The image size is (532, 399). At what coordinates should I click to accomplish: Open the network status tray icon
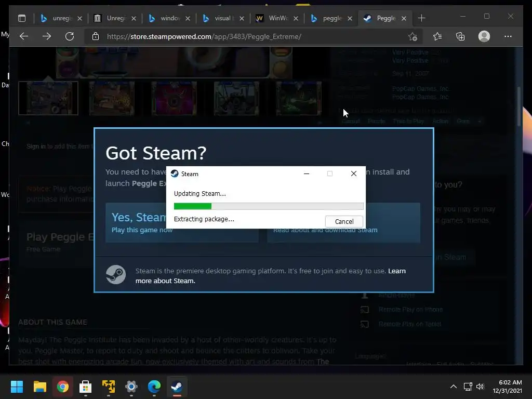pyautogui.click(x=468, y=387)
